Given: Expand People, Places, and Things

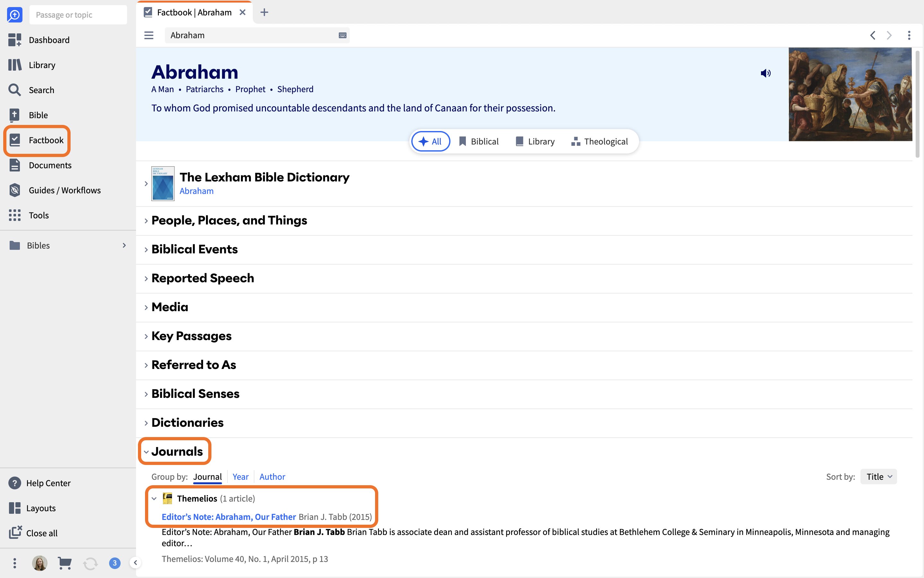Looking at the screenshot, I should click(146, 221).
